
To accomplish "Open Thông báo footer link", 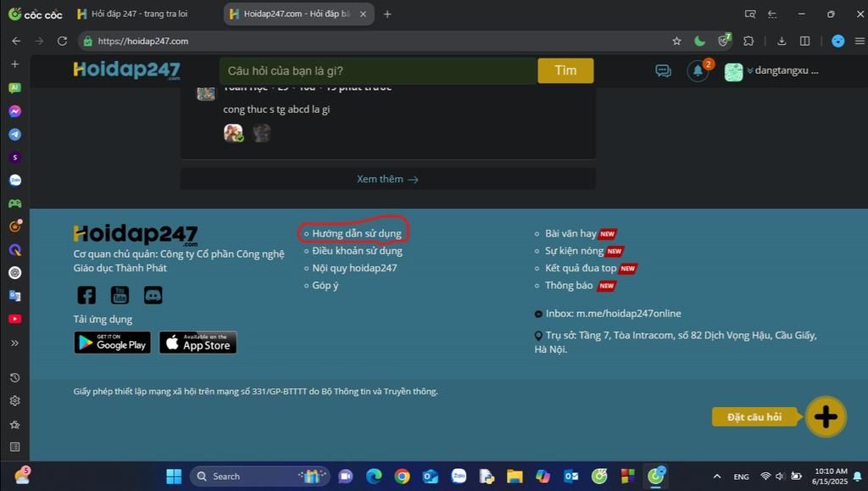I will pos(569,285).
